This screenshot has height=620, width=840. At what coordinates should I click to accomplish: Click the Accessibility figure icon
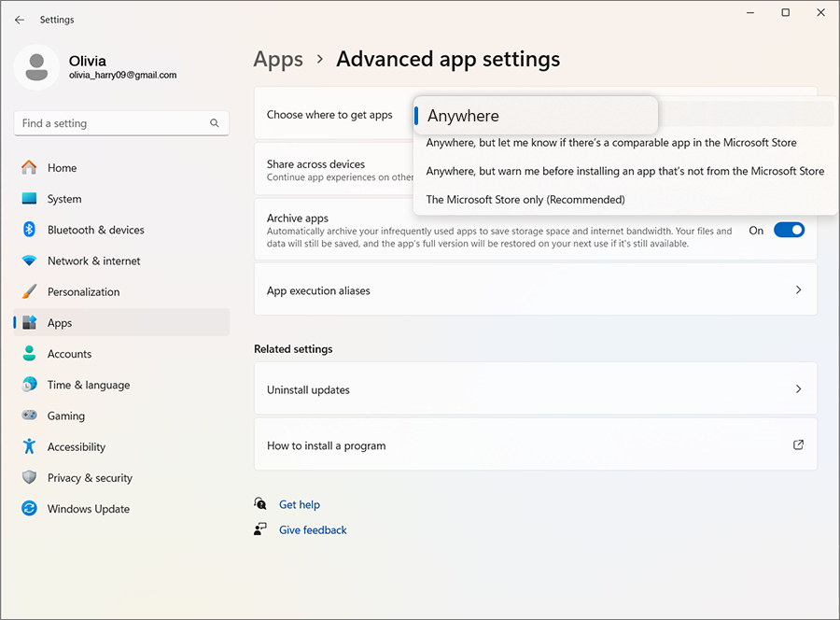tap(29, 446)
